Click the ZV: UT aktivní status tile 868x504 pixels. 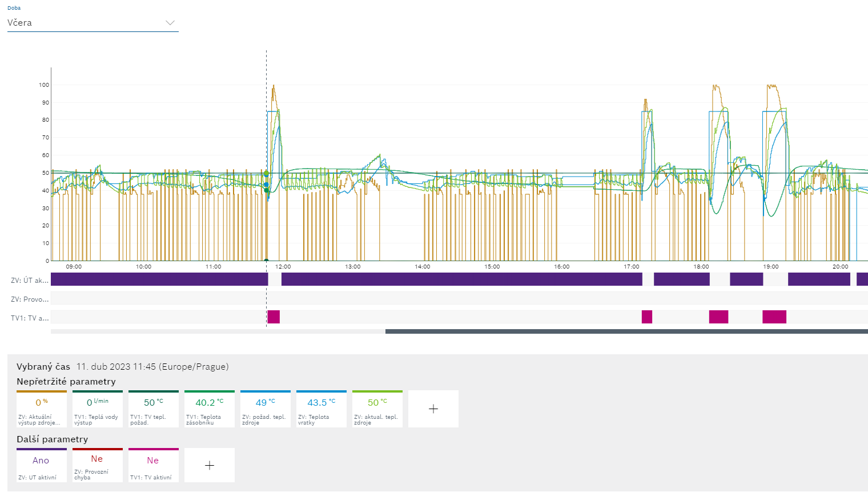point(42,465)
